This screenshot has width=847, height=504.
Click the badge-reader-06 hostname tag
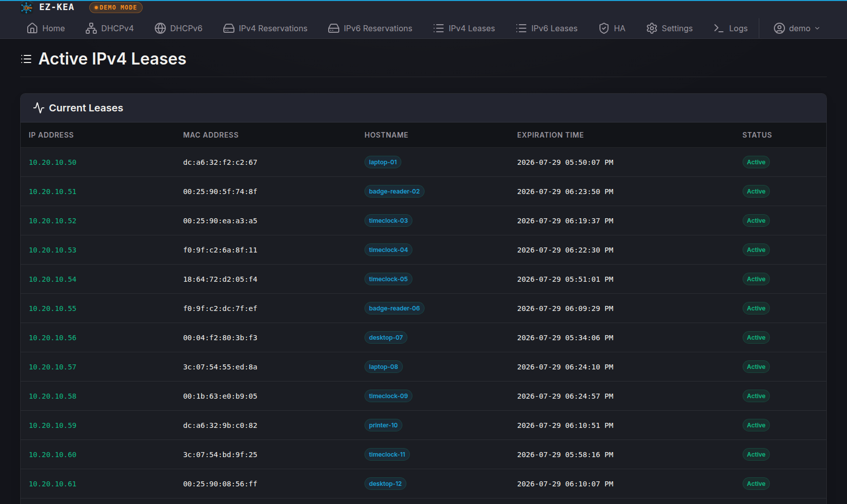point(394,308)
